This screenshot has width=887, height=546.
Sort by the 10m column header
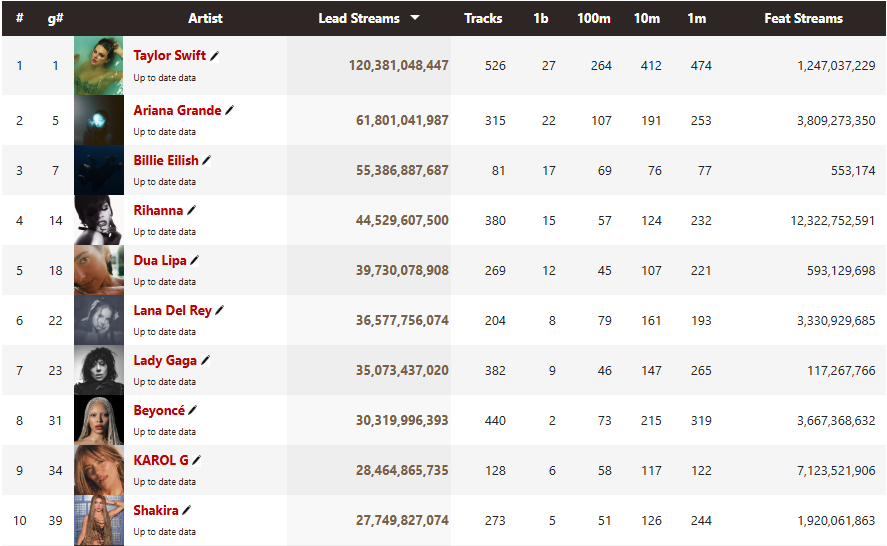pos(647,18)
